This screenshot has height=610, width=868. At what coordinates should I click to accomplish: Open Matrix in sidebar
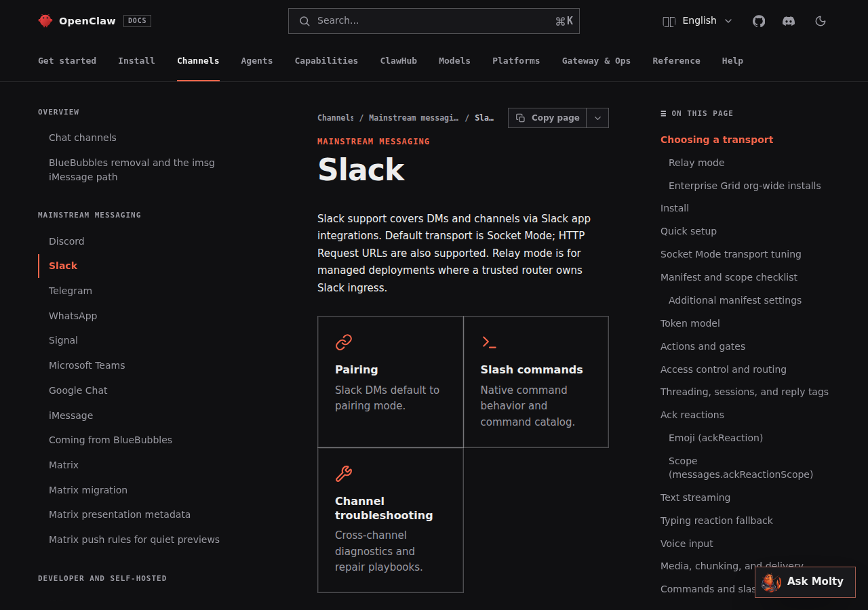pyautogui.click(x=64, y=465)
